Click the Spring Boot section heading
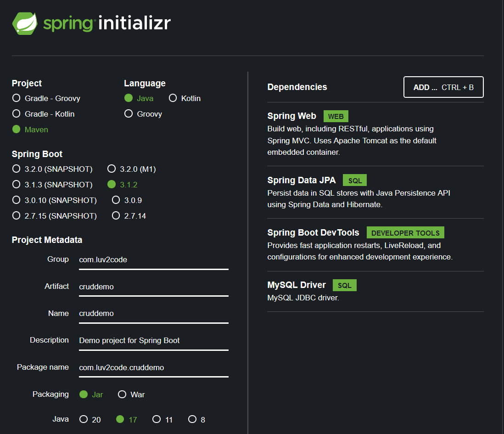Viewport: 504px width, 434px height. tap(37, 154)
